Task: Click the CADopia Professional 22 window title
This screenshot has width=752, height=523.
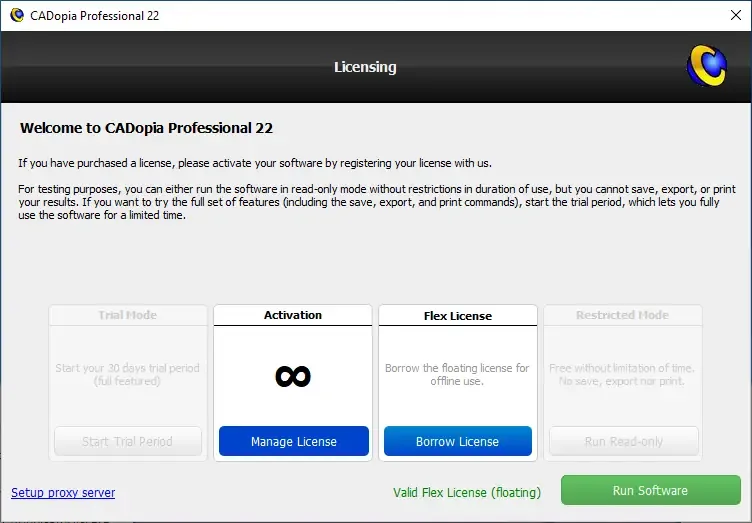Action: pyautogui.click(x=94, y=16)
